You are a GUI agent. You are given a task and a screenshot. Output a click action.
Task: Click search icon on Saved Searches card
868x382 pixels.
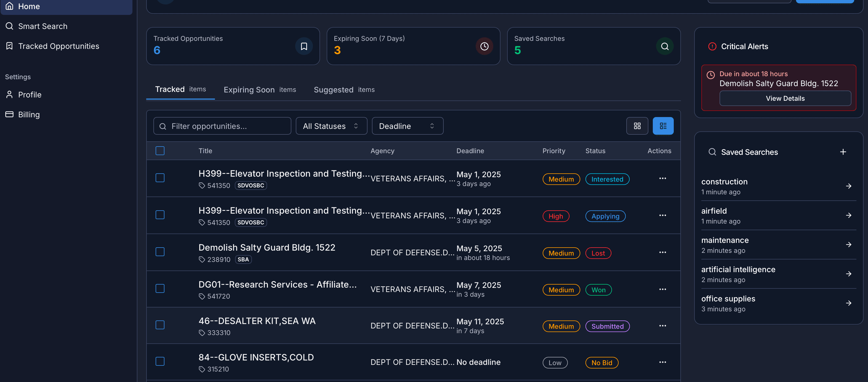(664, 46)
